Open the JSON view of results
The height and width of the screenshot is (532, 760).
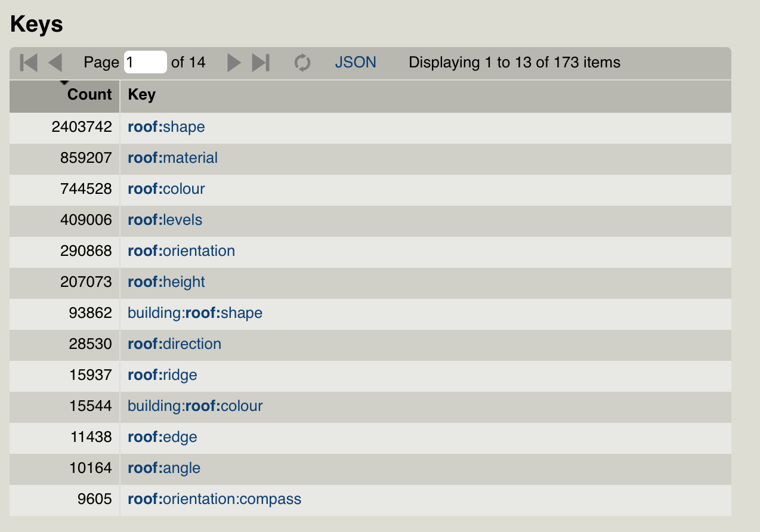[x=356, y=62]
